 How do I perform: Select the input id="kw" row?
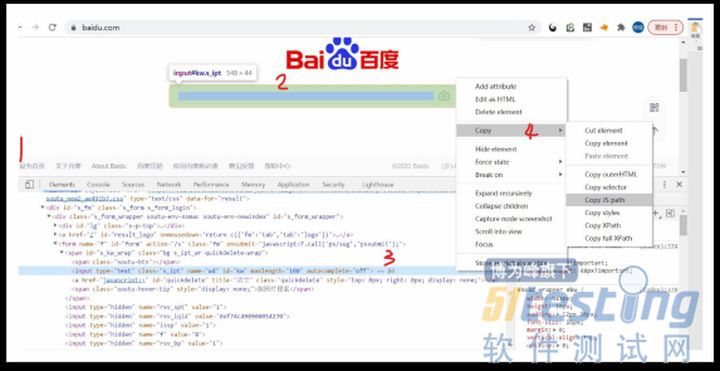click(x=238, y=271)
